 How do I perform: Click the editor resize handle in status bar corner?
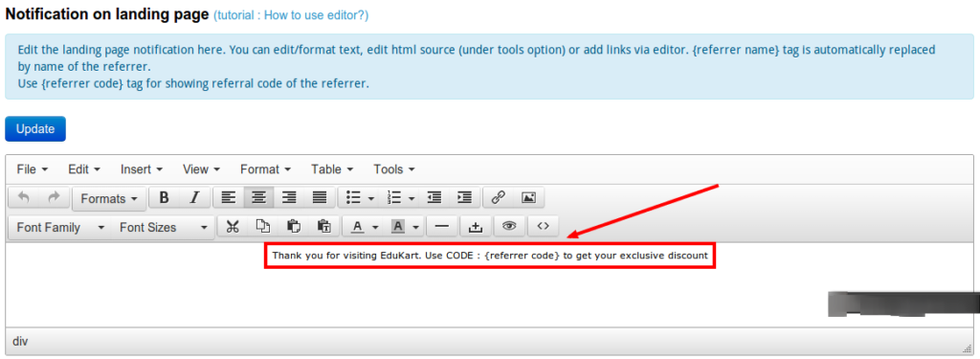point(968,348)
